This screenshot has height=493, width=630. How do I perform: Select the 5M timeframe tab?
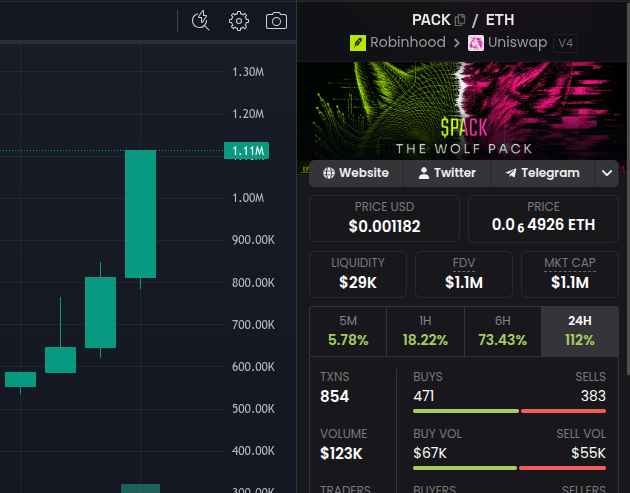coord(348,331)
